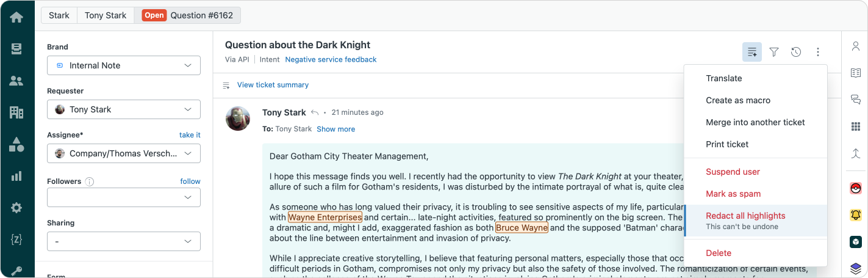Open View ticket summary link
The height and width of the screenshot is (278, 868).
[273, 85]
